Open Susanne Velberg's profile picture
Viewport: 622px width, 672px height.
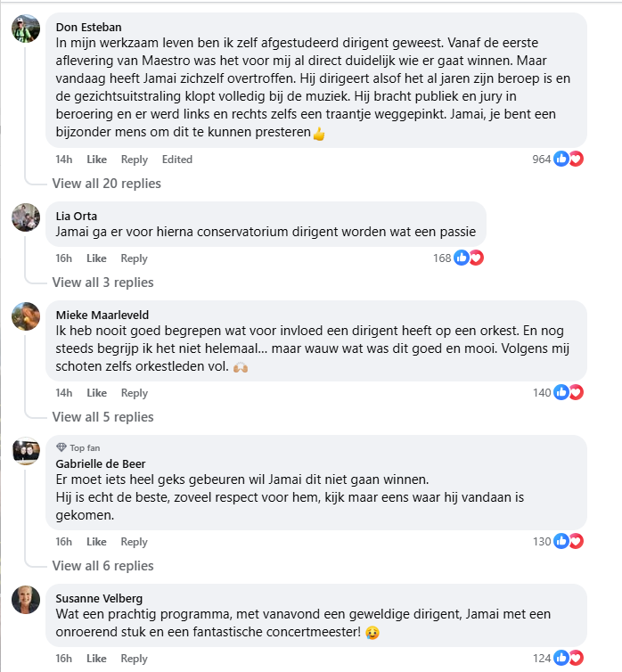pyautogui.click(x=25, y=600)
